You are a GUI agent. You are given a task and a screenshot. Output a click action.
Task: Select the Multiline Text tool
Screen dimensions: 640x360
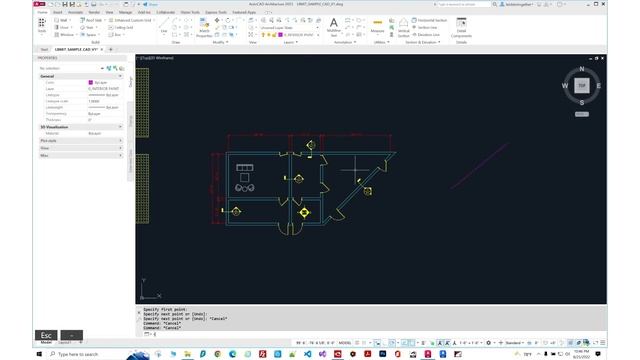pos(333,28)
